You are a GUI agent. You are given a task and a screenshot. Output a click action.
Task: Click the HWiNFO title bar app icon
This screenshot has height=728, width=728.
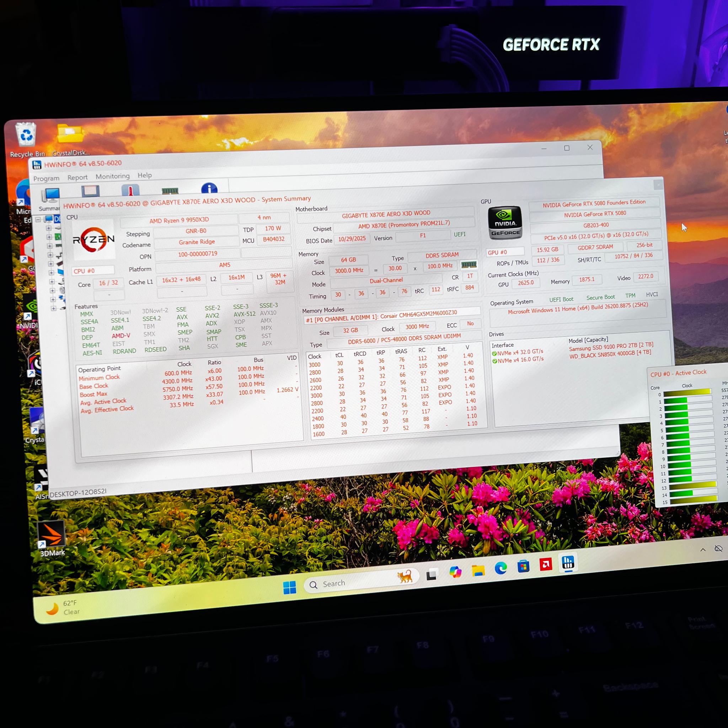(x=37, y=165)
